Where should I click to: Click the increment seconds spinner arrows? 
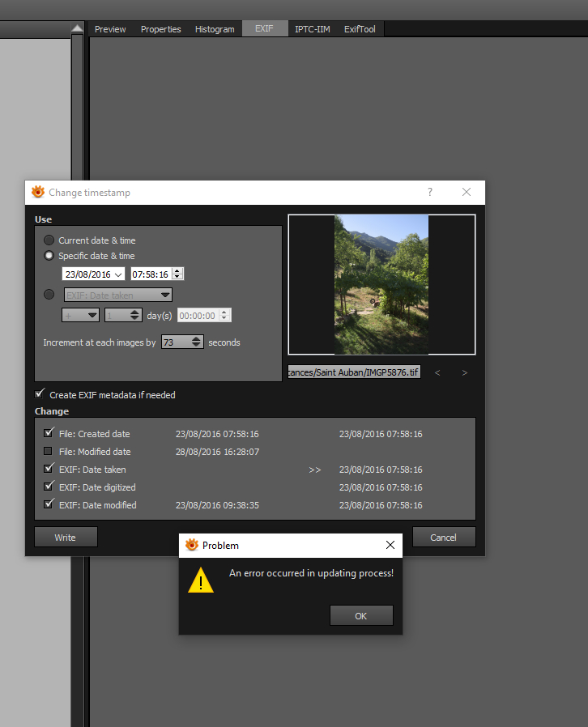(x=197, y=342)
